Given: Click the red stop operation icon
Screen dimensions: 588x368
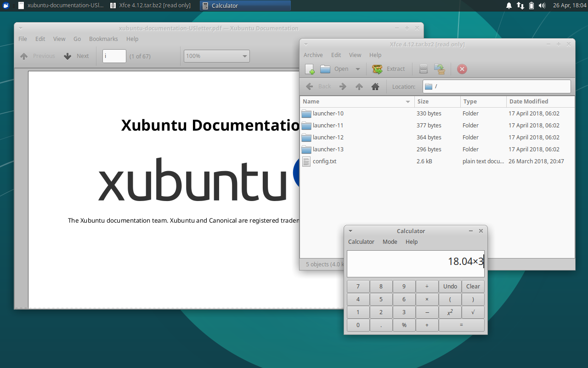Looking at the screenshot, I should click(462, 69).
